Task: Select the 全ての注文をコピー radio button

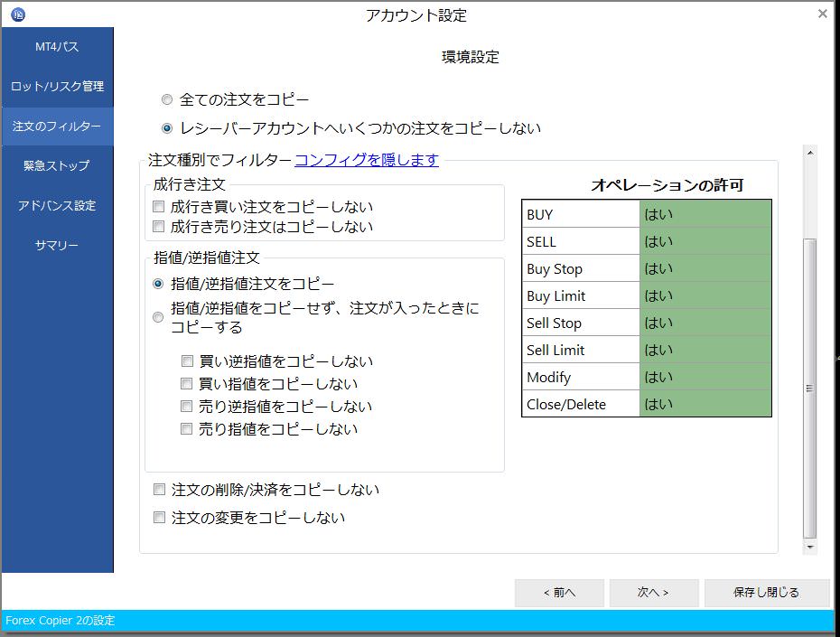Action: [x=165, y=99]
